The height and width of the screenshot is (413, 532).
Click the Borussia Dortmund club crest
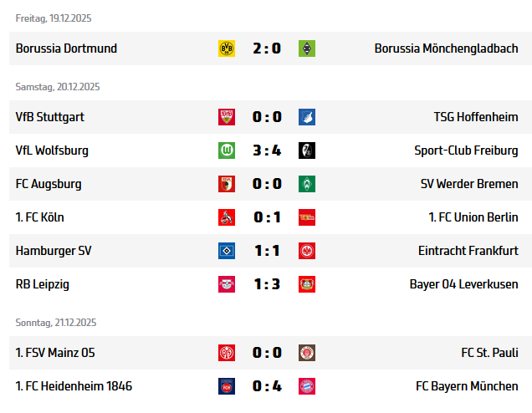[226, 48]
